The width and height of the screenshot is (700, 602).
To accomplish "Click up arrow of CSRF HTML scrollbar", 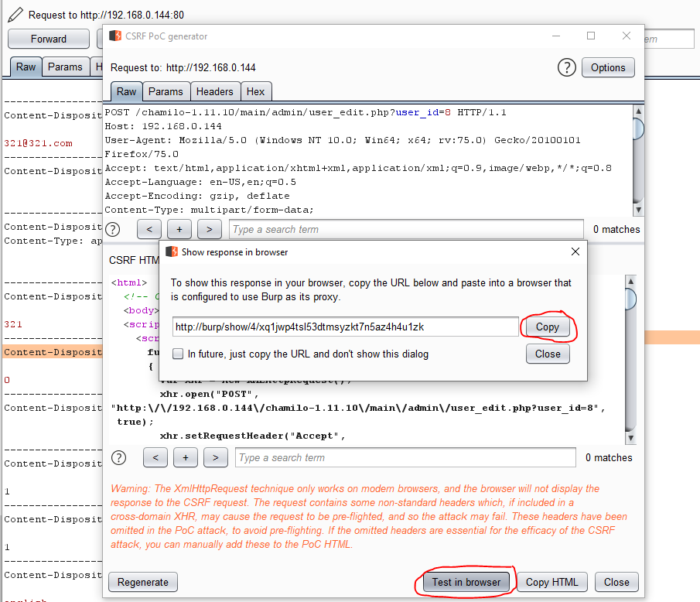I will 630,281.
